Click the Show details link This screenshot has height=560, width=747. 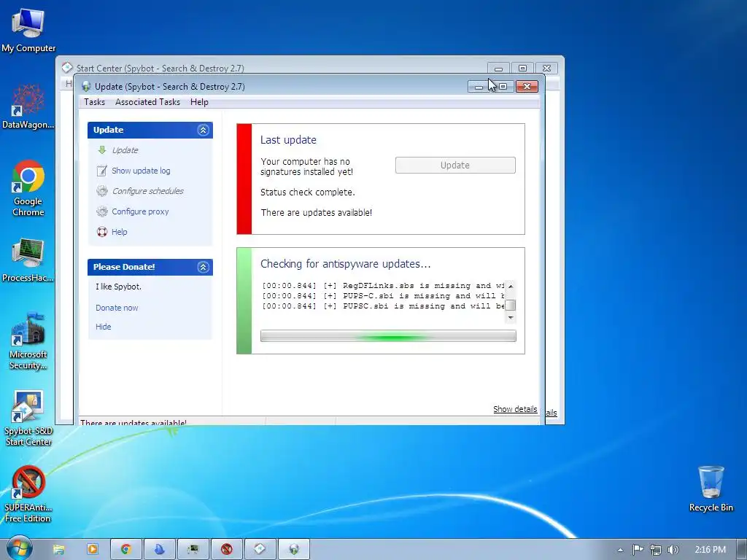[x=515, y=409]
